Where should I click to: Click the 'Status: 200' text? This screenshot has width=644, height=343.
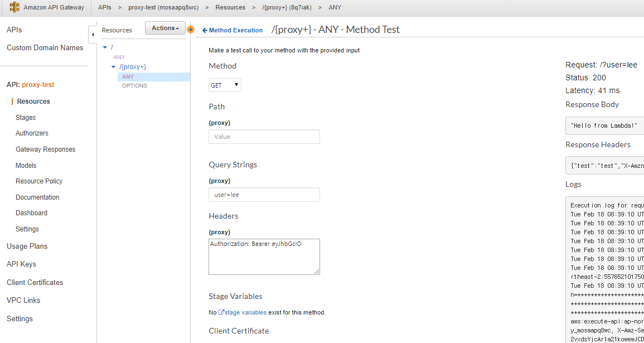[585, 78]
